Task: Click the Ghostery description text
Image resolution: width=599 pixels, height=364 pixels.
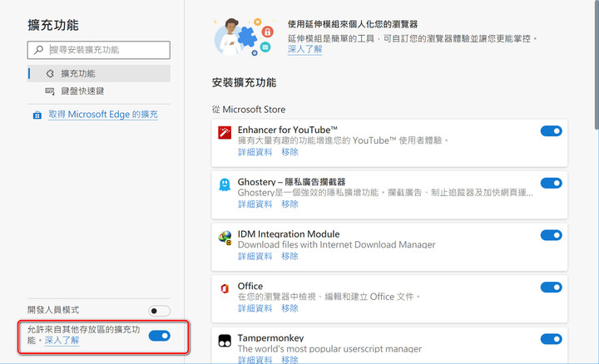Action: [x=385, y=193]
